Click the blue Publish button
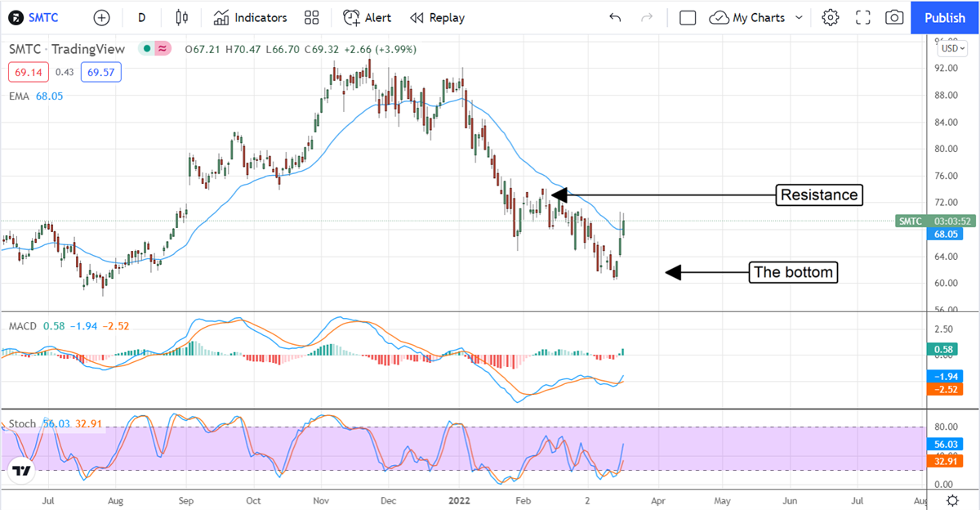 (945, 17)
